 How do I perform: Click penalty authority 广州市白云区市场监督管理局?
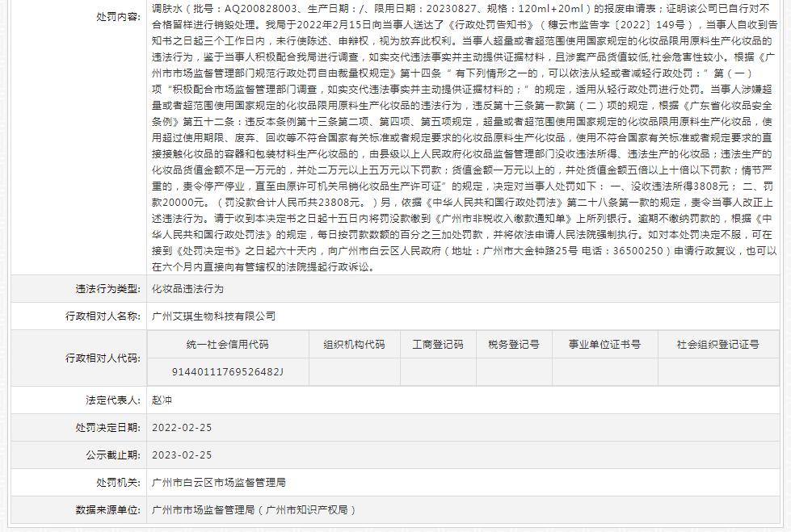pyautogui.click(x=219, y=483)
